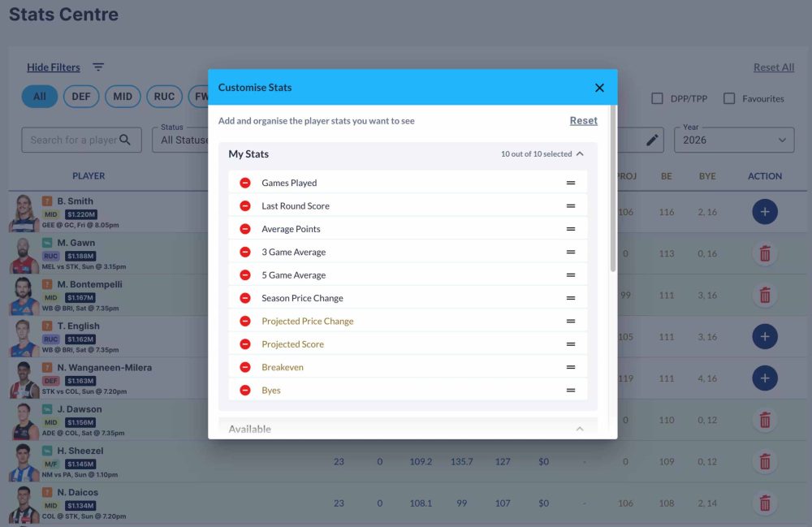This screenshot has width=812, height=527.
Task: Remove Projected Score using its minus toggle
Action: coord(245,344)
